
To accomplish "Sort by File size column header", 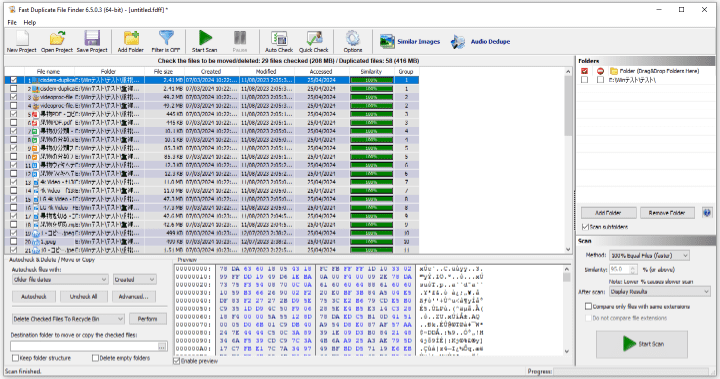I will (163, 72).
